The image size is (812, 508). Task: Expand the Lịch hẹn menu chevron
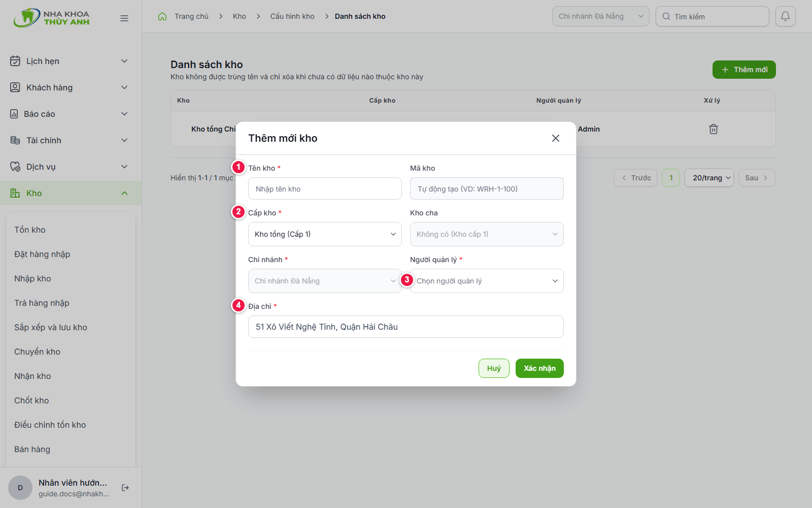coord(124,61)
